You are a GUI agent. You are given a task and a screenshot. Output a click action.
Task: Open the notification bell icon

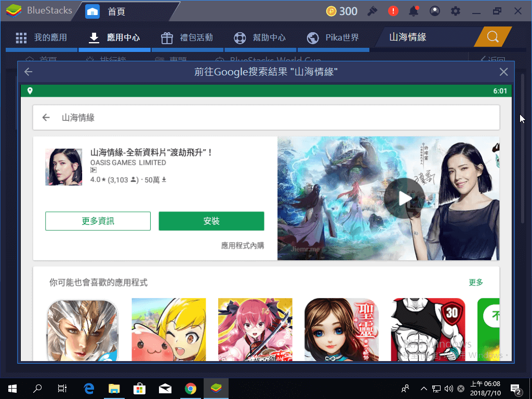(x=414, y=10)
